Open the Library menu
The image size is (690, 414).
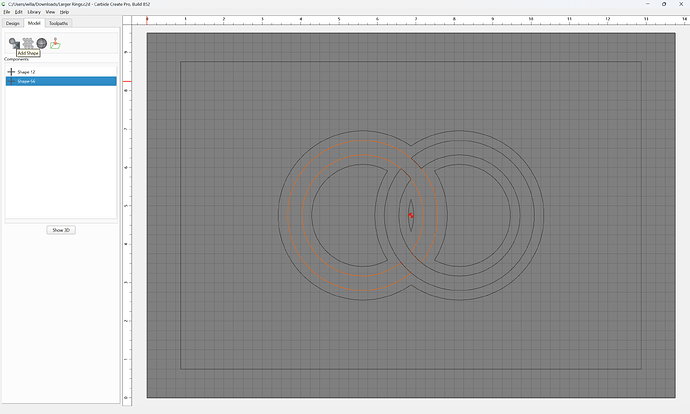point(34,12)
